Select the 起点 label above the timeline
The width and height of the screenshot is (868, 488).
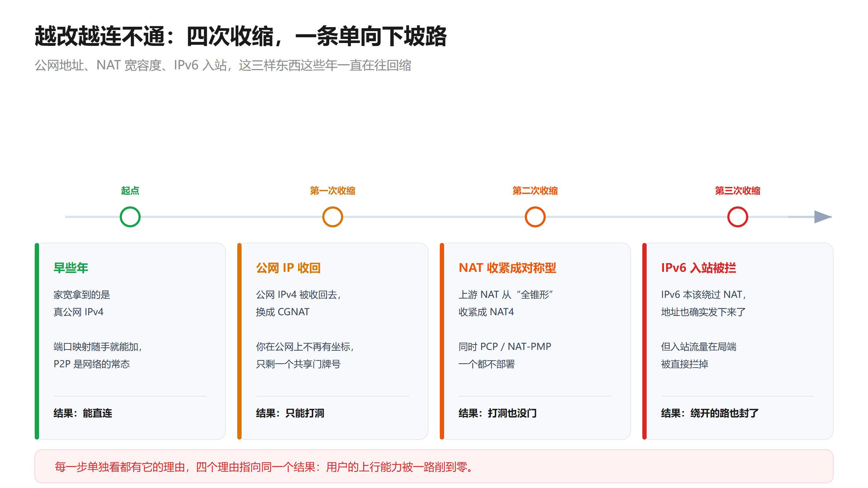click(x=130, y=191)
